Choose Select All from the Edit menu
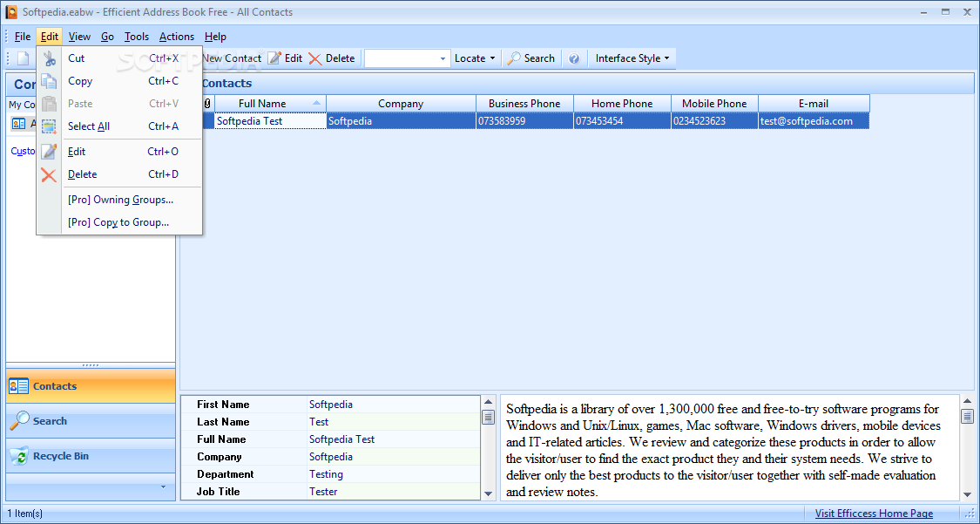The image size is (980, 524). click(x=119, y=126)
